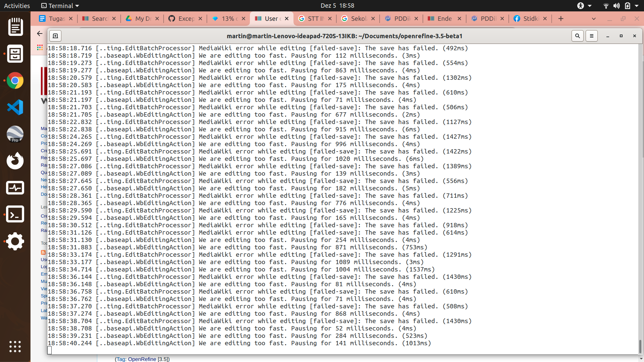Viewport: 644px width, 362px height.
Task: Open the browser tab search chevron
Action: 594,19
